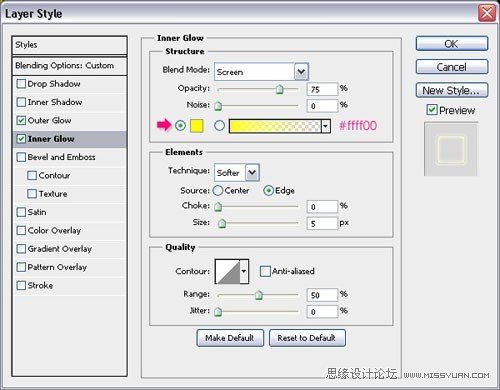Enable the Pattern Overlay checkbox
Image resolution: width=500 pixels, height=390 pixels.
21,267
